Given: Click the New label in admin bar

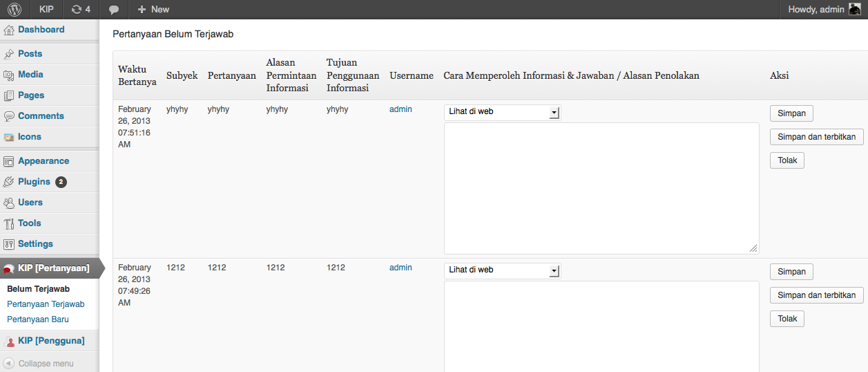Looking at the screenshot, I should (160, 10).
